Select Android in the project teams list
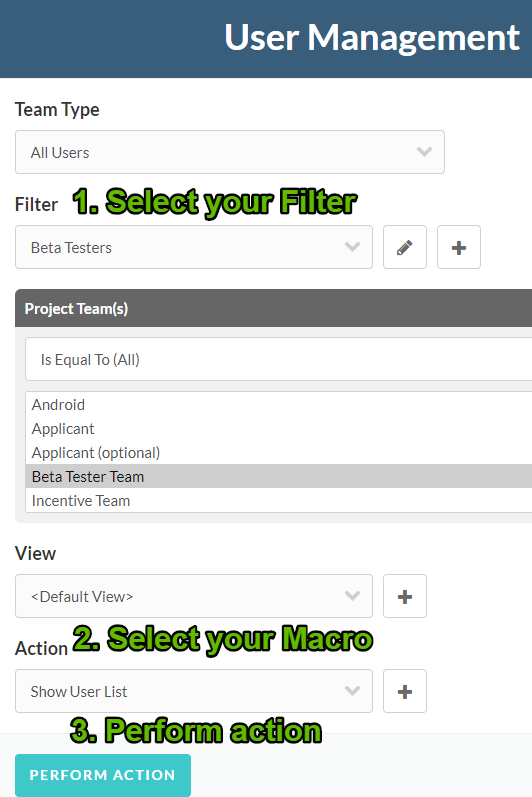Screen dimensions: 532x797 tap(278, 405)
